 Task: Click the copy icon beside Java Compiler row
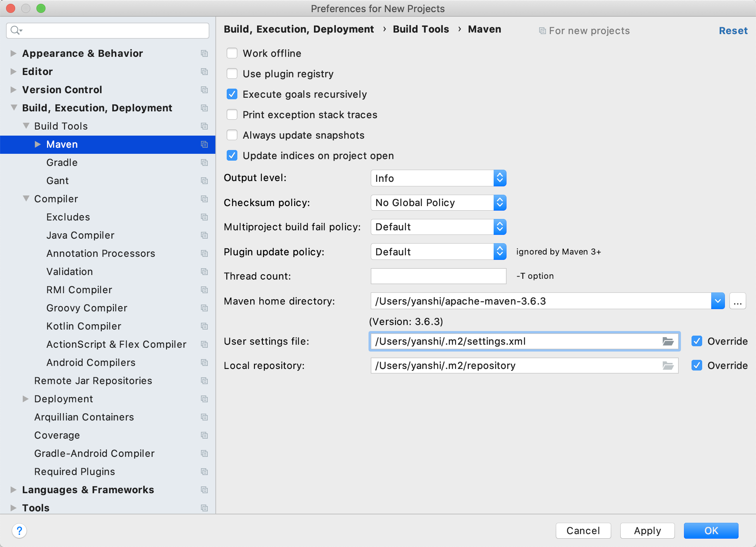pos(204,235)
